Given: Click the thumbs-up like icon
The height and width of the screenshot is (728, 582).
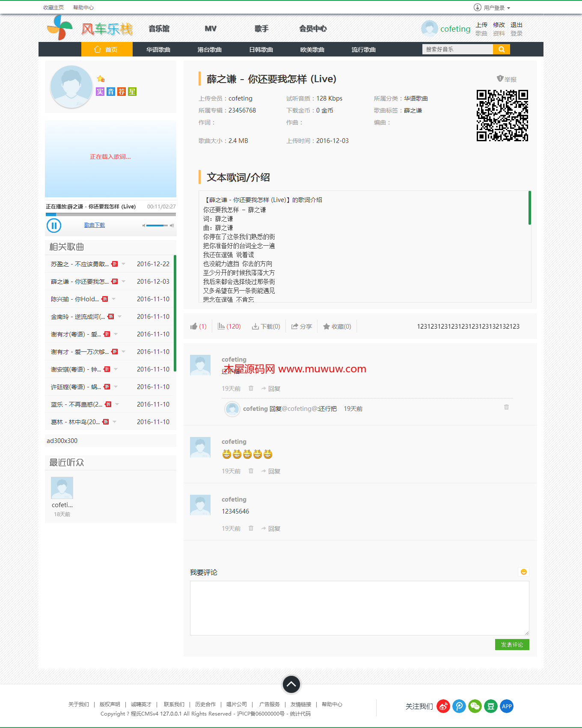Looking at the screenshot, I should (194, 327).
